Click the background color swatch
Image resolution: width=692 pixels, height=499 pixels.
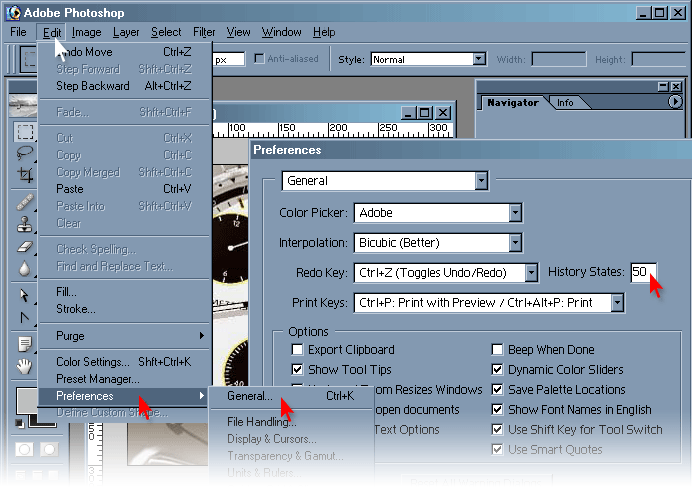(43, 422)
